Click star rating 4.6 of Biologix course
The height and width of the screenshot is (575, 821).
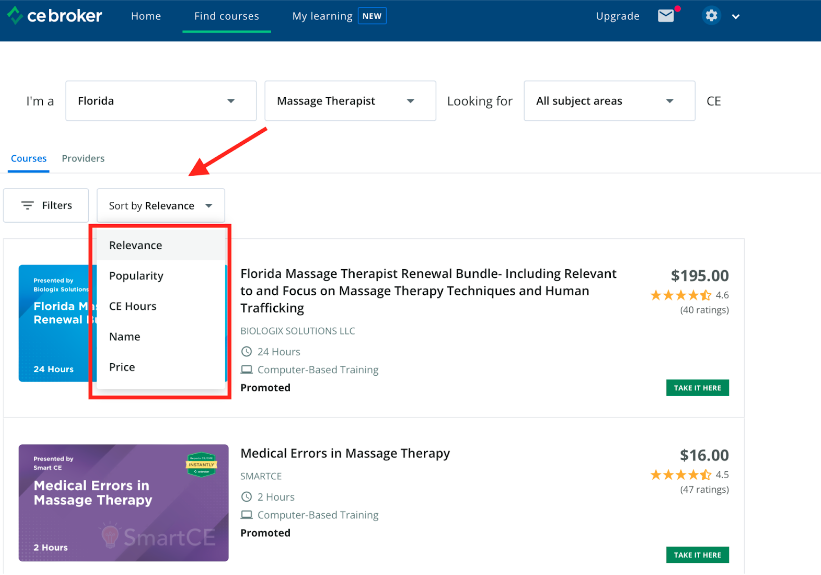point(689,295)
